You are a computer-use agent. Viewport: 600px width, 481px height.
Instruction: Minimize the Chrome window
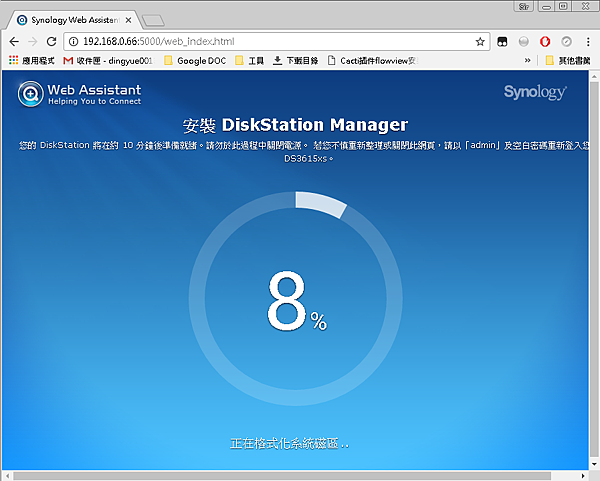pos(546,6)
